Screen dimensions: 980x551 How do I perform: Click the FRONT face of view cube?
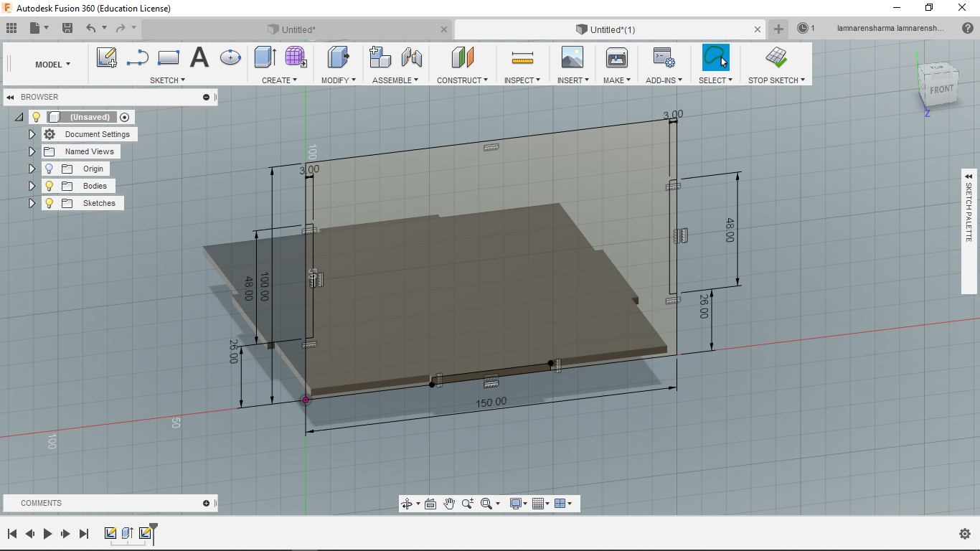click(941, 90)
